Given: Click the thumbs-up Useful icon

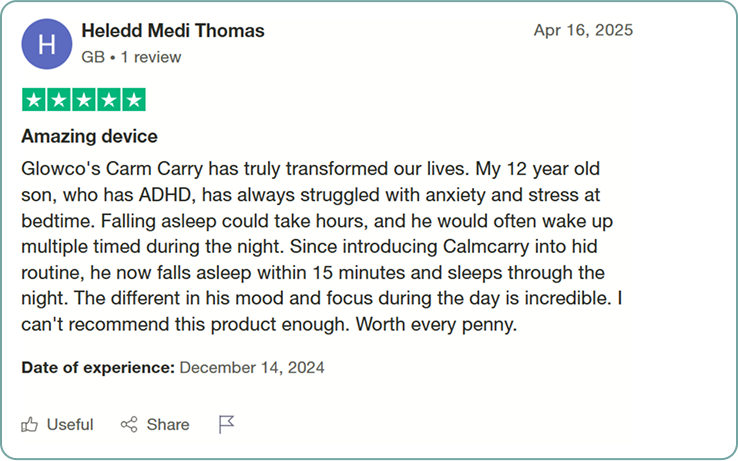Looking at the screenshot, I should click(29, 425).
